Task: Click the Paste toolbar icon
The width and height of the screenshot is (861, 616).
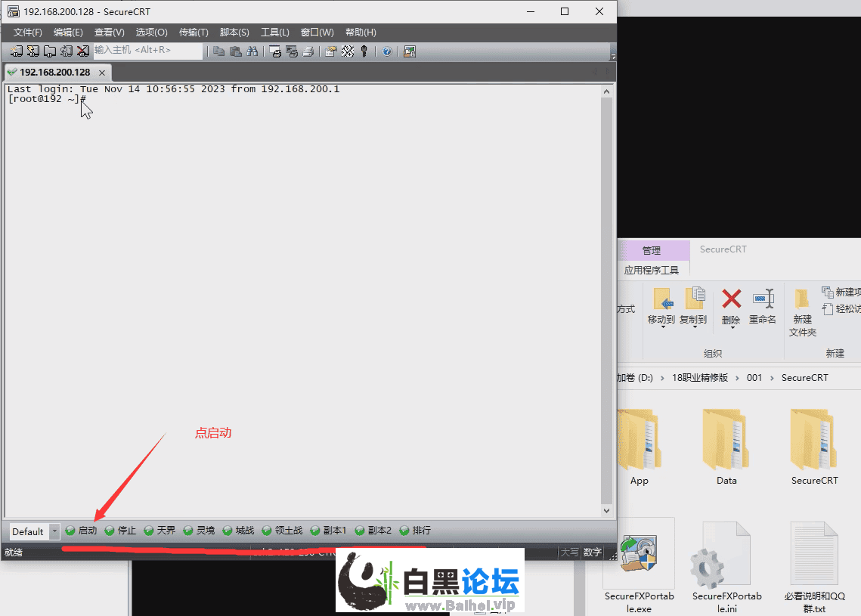Action: pyautogui.click(x=236, y=51)
